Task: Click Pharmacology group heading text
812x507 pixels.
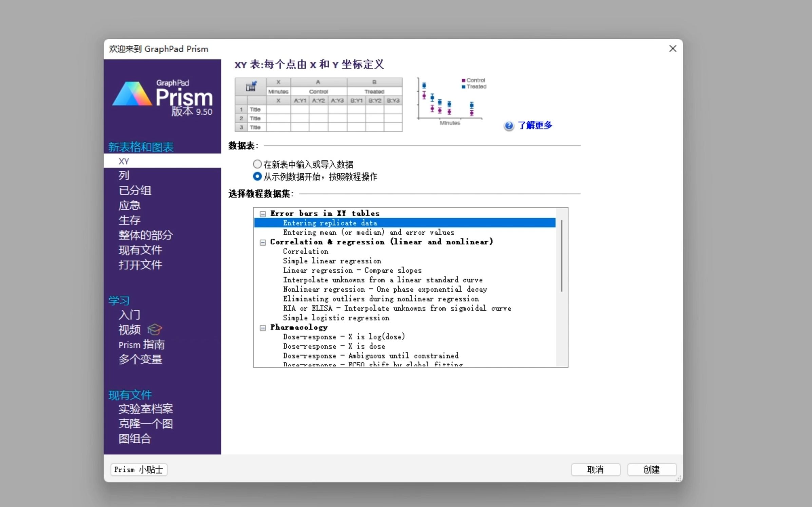Action: pyautogui.click(x=299, y=327)
